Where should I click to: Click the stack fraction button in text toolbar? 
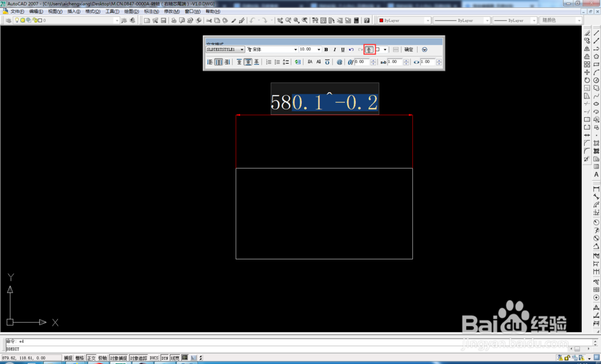(369, 49)
